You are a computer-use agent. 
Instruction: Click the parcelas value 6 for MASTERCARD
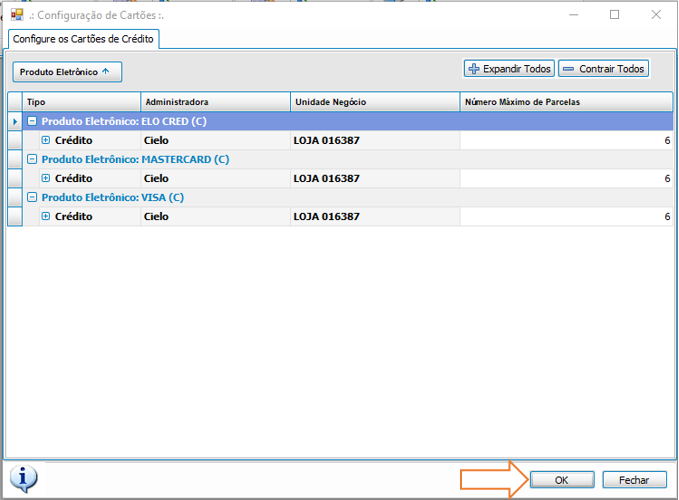(x=566, y=178)
